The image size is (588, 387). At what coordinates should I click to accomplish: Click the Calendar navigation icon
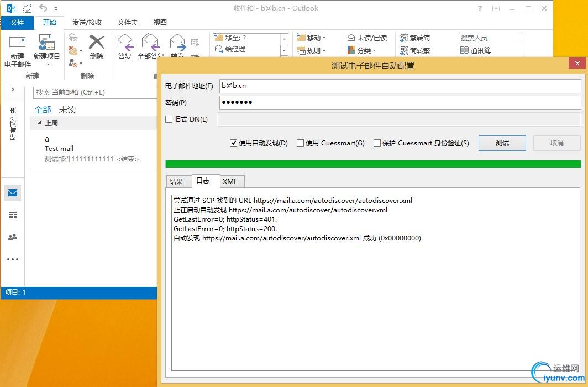pyautogui.click(x=12, y=215)
